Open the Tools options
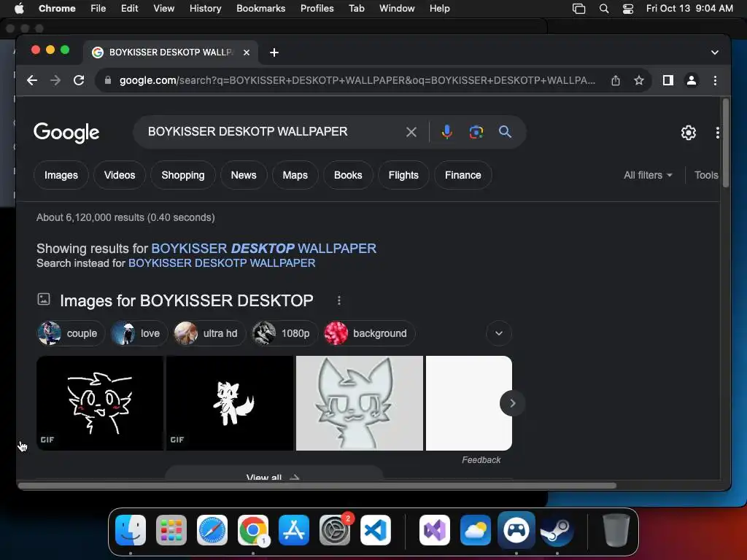This screenshot has width=747, height=560. coord(706,175)
